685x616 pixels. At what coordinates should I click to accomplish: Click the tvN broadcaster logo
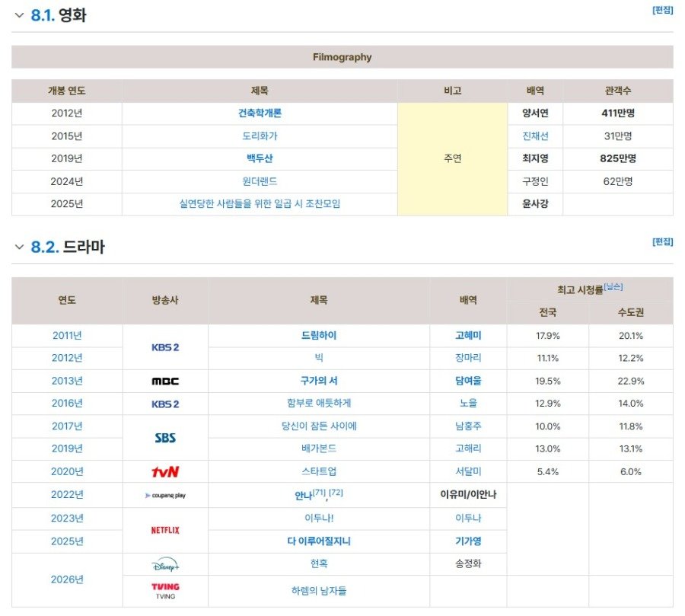coord(165,471)
